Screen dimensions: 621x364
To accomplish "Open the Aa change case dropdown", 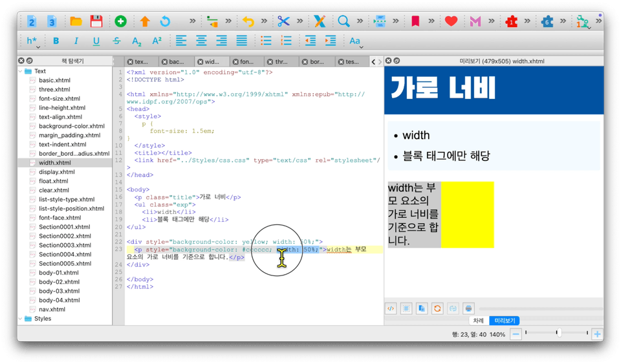I will point(356,41).
